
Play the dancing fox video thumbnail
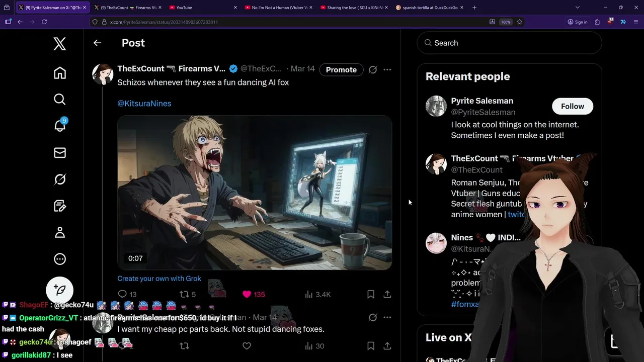point(255,193)
